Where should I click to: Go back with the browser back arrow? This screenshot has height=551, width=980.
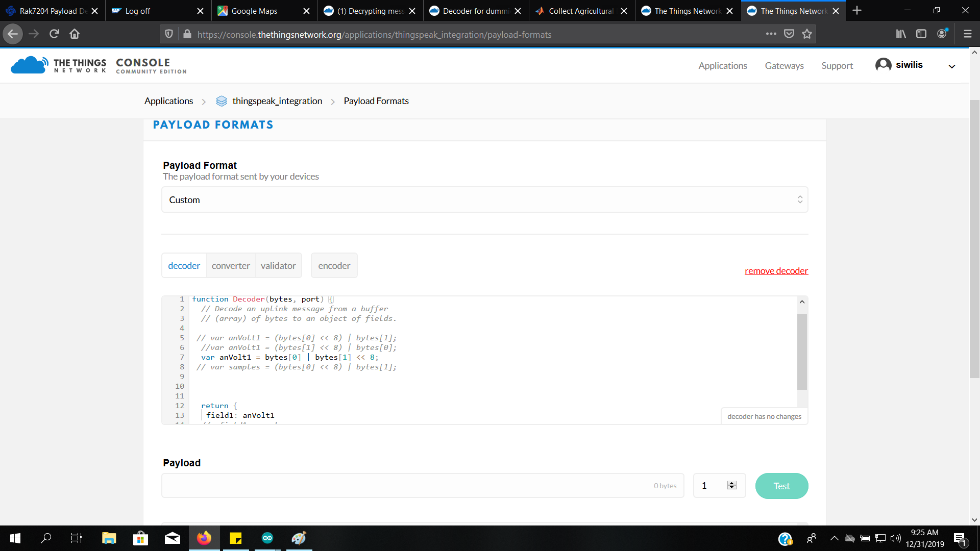(x=13, y=34)
